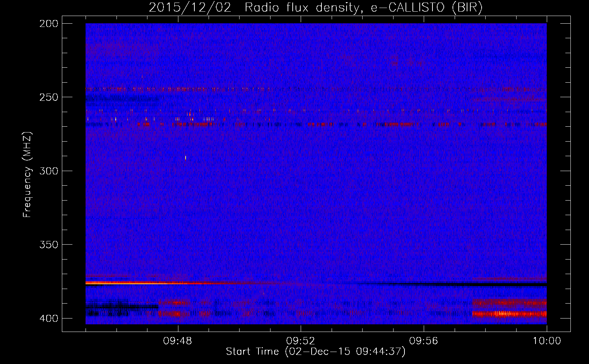Click the bright red burst near 397 MHz at right
The width and height of the screenshot is (589, 364).
tap(509, 314)
